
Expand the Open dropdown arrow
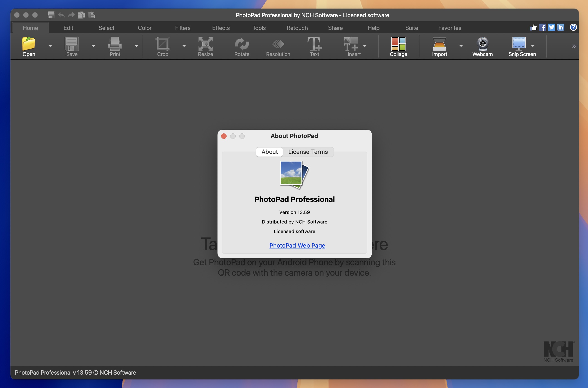tap(50, 46)
